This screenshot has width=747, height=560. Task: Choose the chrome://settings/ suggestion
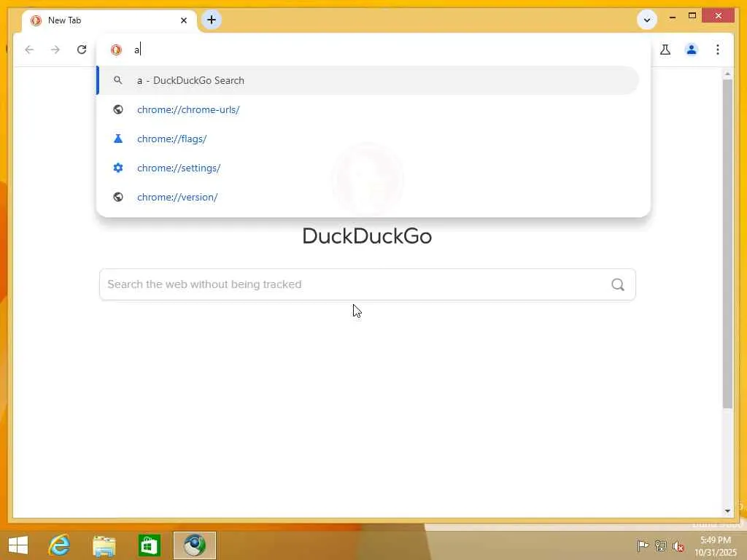[368, 168]
